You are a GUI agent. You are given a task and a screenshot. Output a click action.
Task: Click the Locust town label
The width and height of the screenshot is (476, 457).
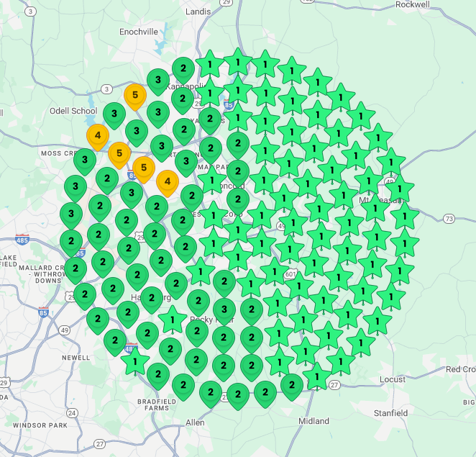click(393, 379)
